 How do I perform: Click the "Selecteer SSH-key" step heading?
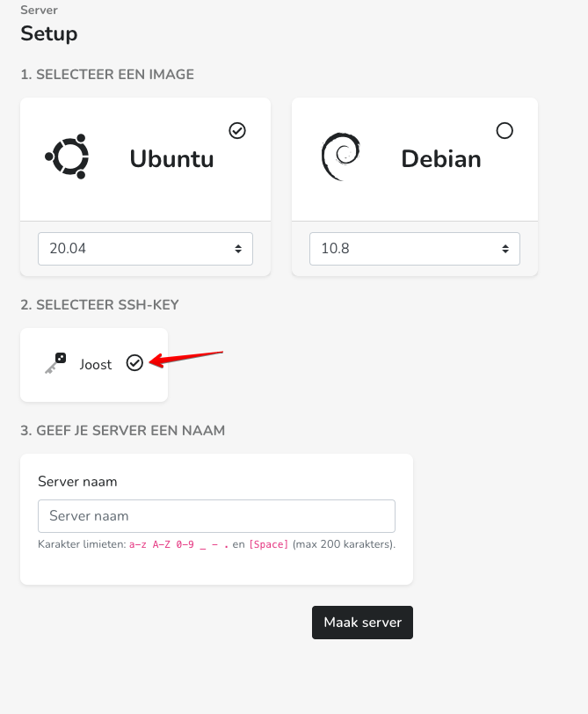[x=100, y=304]
